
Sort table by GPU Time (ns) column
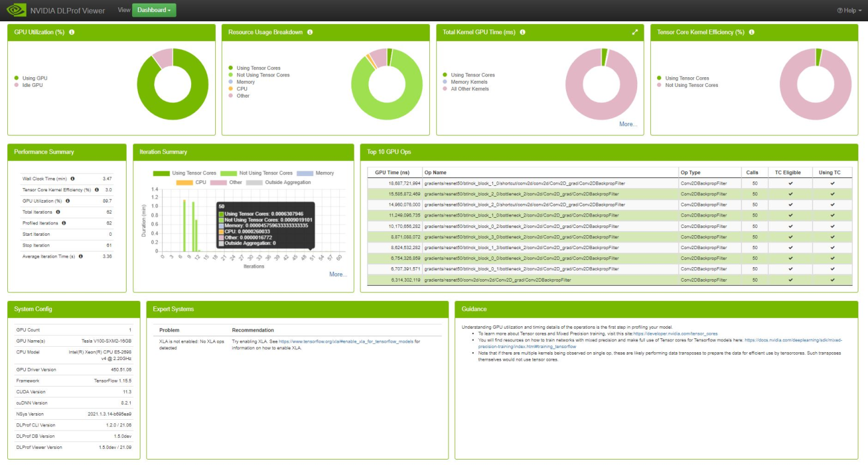pyautogui.click(x=392, y=172)
